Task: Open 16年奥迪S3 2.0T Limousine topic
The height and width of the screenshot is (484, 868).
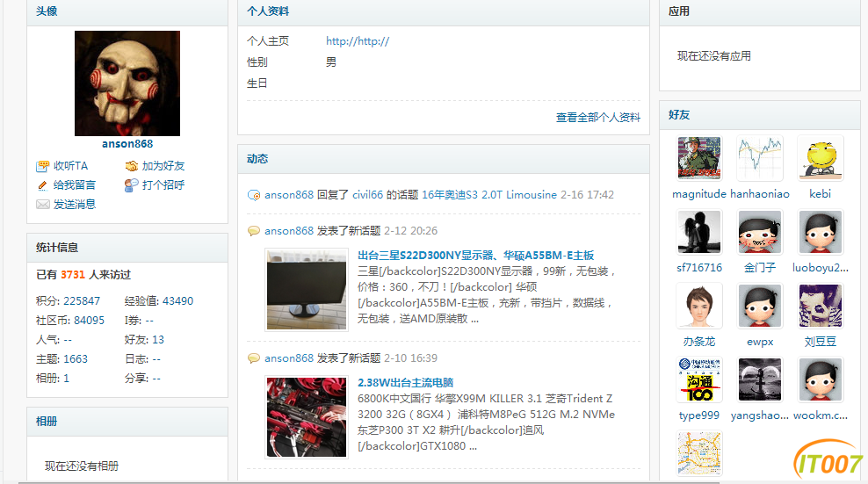Action: 489,195
